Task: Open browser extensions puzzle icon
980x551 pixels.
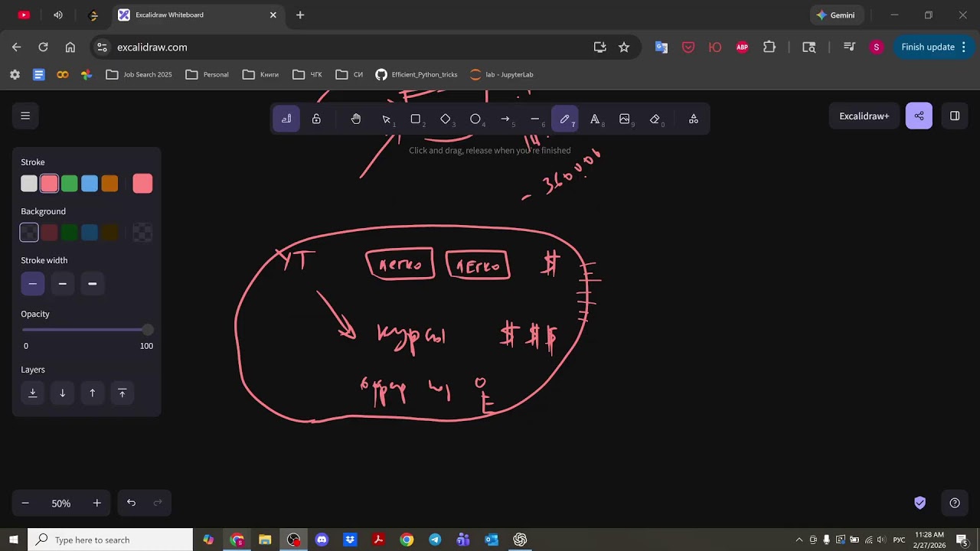Action: point(769,47)
